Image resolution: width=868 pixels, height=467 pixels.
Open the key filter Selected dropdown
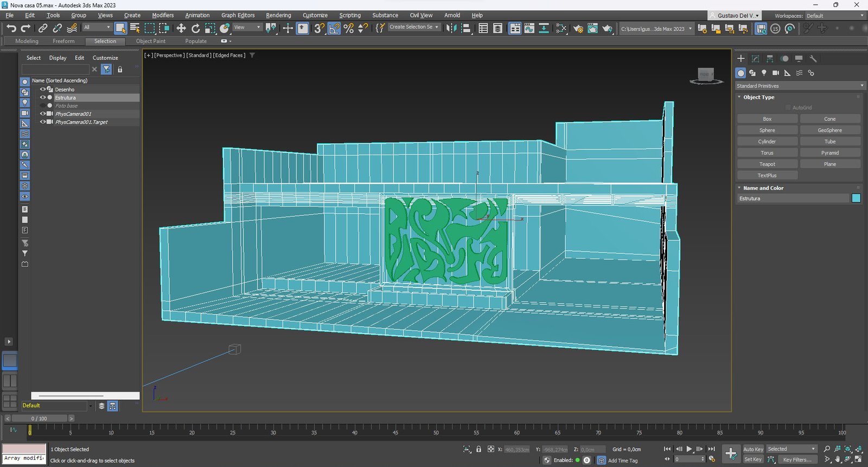click(792, 449)
